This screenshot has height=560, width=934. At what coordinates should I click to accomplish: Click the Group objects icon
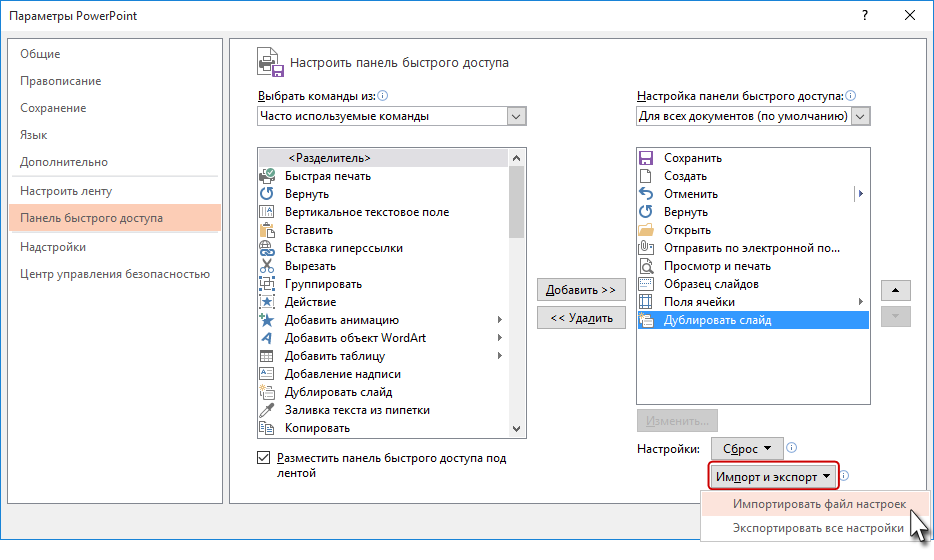(267, 284)
